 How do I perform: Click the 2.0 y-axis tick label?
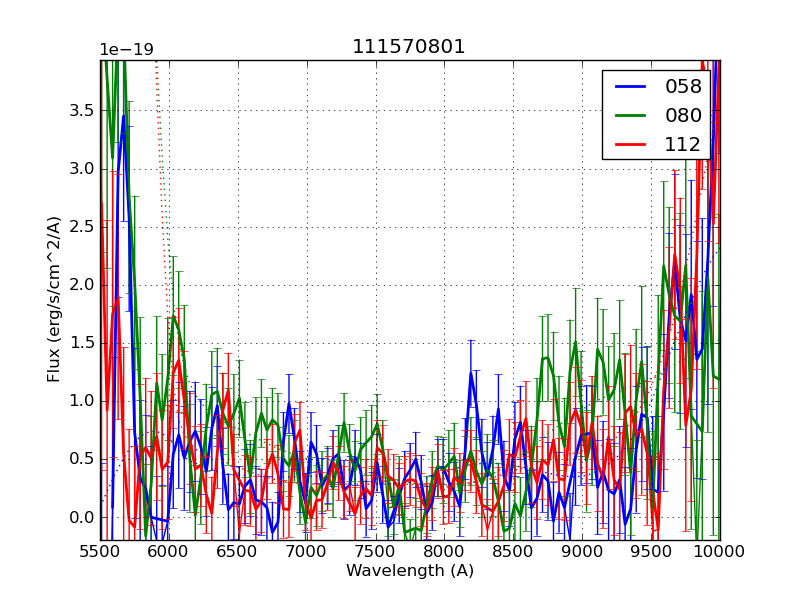tap(80, 285)
